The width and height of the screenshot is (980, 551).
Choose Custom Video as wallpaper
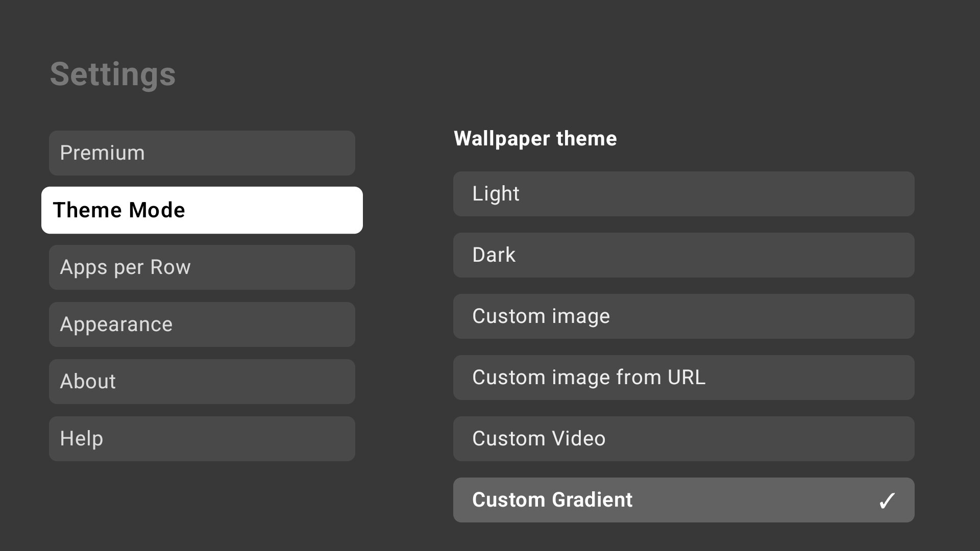(x=683, y=439)
